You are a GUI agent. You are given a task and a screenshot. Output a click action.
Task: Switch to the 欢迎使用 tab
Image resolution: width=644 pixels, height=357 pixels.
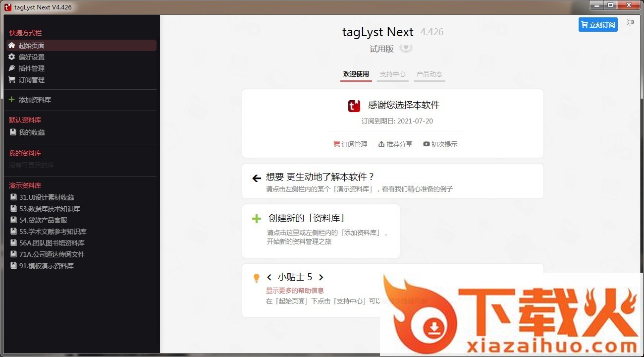click(356, 74)
